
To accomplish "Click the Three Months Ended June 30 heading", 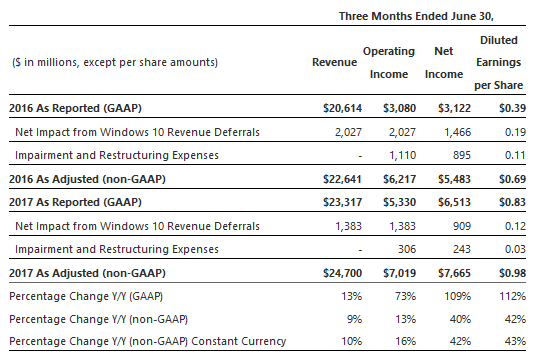I will tap(416, 16).
